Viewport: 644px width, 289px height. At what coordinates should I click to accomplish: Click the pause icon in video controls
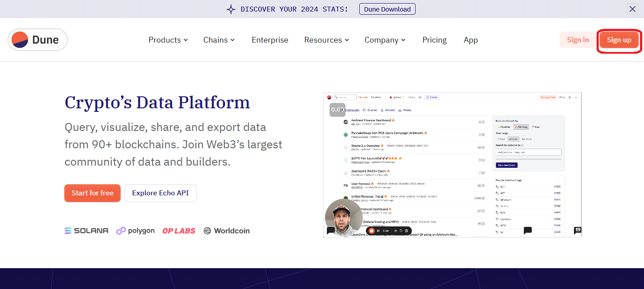[378, 231]
